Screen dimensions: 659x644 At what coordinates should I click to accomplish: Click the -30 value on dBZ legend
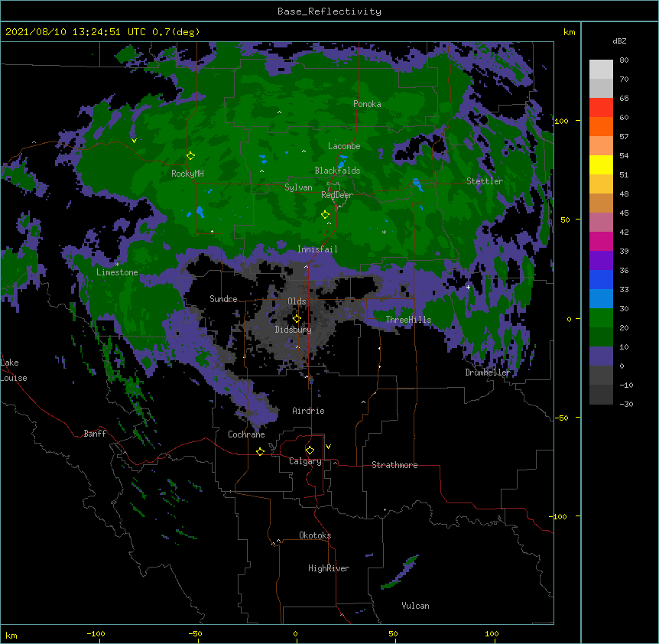click(x=626, y=404)
